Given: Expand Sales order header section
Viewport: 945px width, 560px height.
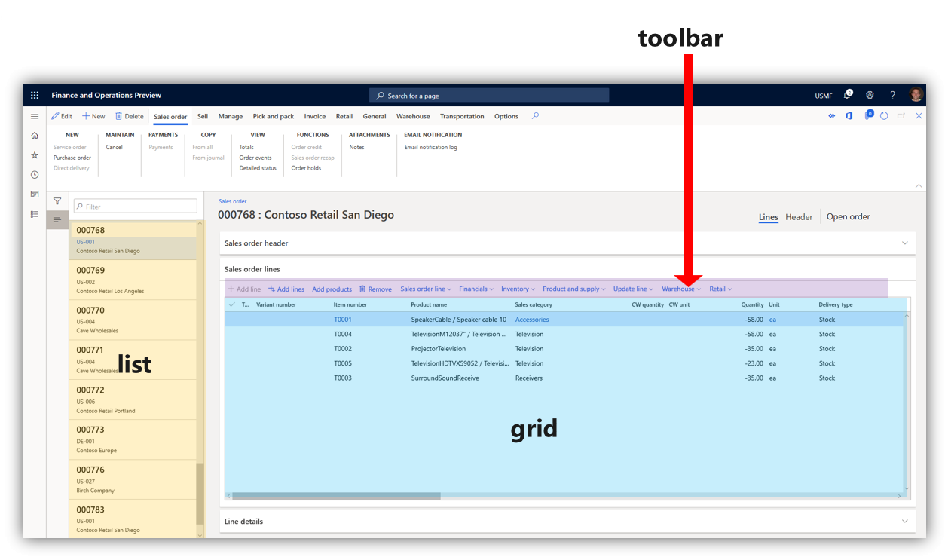Looking at the screenshot, I should [567, 243].
